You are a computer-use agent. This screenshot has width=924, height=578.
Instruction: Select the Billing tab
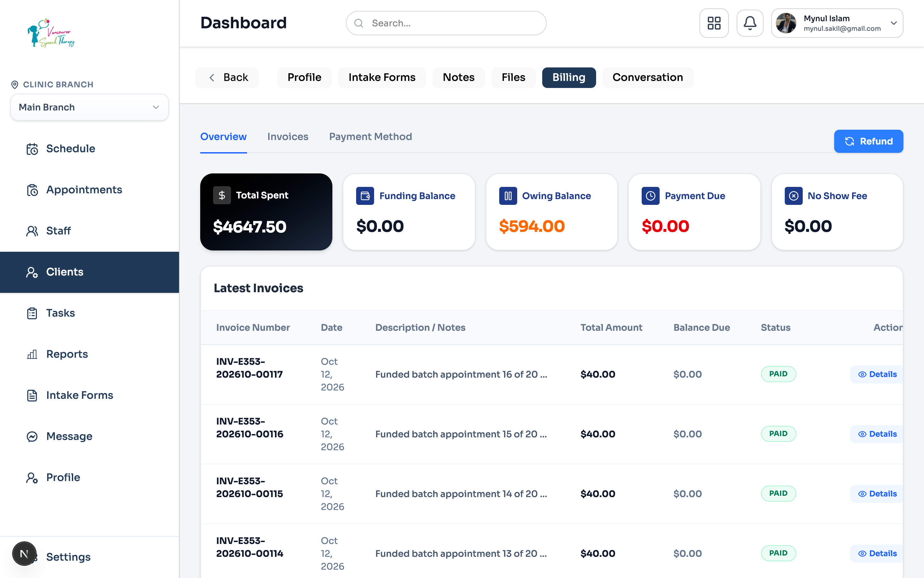(569, 78)
